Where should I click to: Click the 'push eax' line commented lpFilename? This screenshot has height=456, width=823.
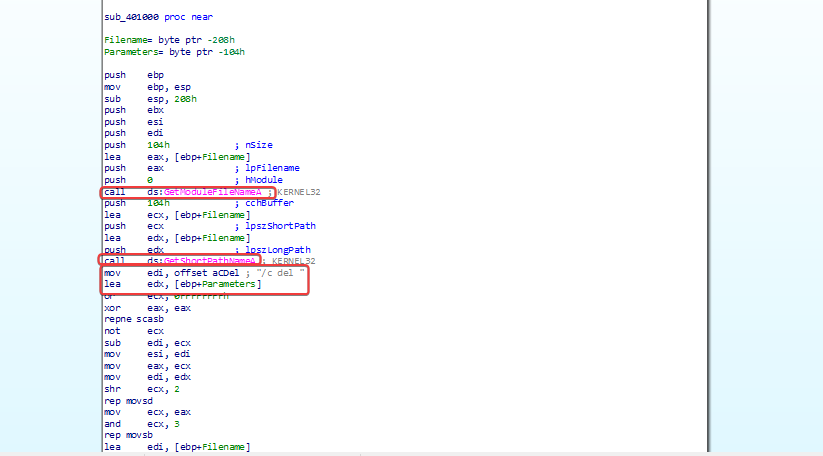[202, 168]
